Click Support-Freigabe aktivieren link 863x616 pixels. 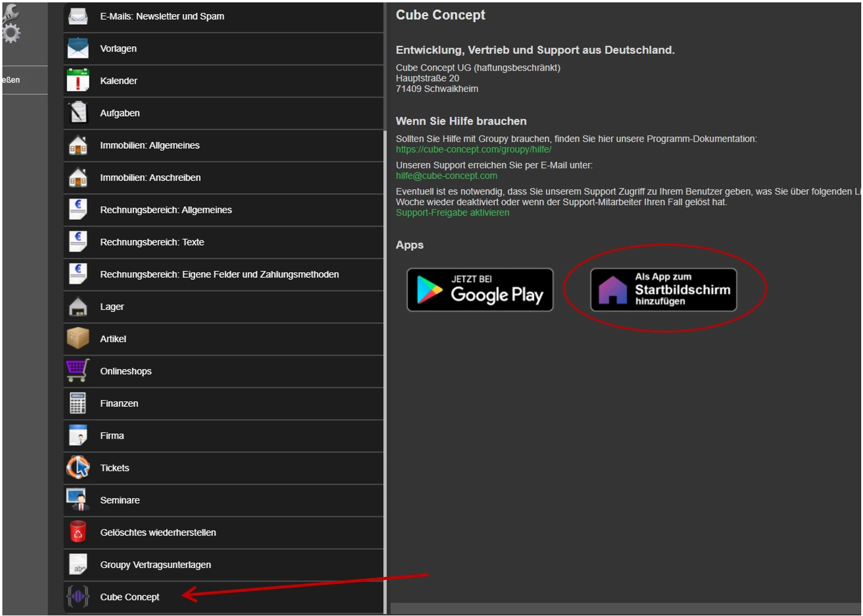tap(452, 212)
